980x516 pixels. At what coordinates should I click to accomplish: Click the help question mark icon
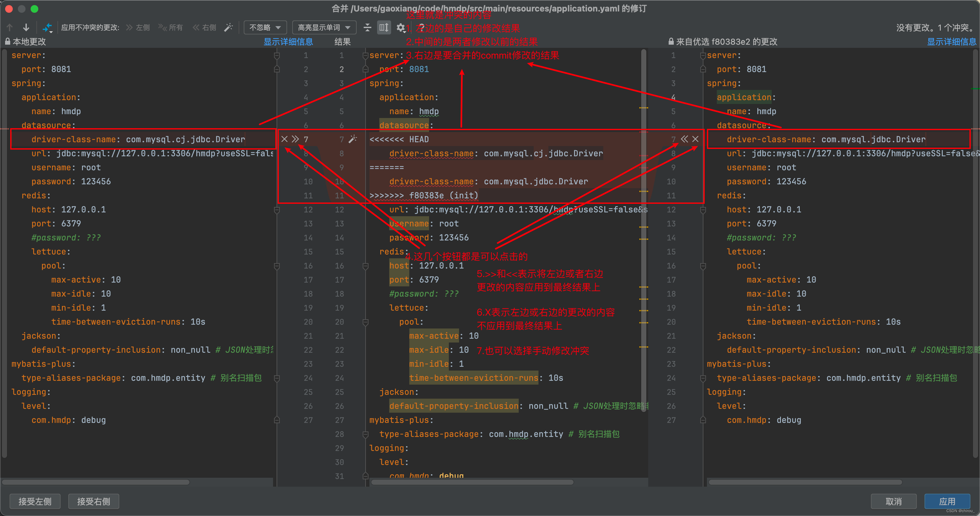421,27
